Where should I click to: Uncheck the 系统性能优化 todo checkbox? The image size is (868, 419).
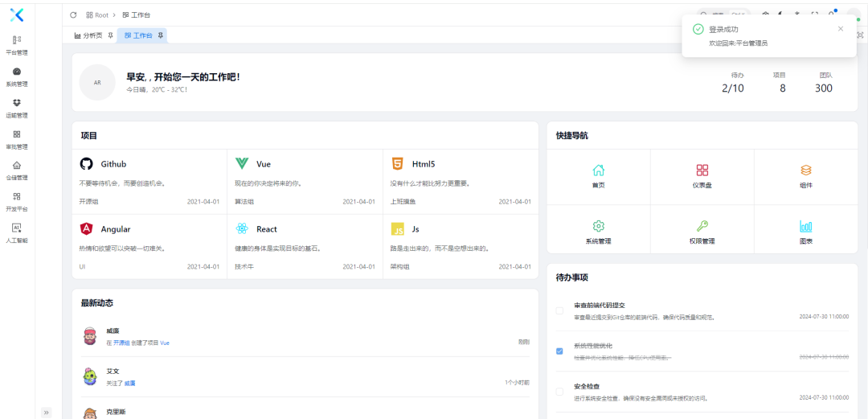(x=559, y=351)
